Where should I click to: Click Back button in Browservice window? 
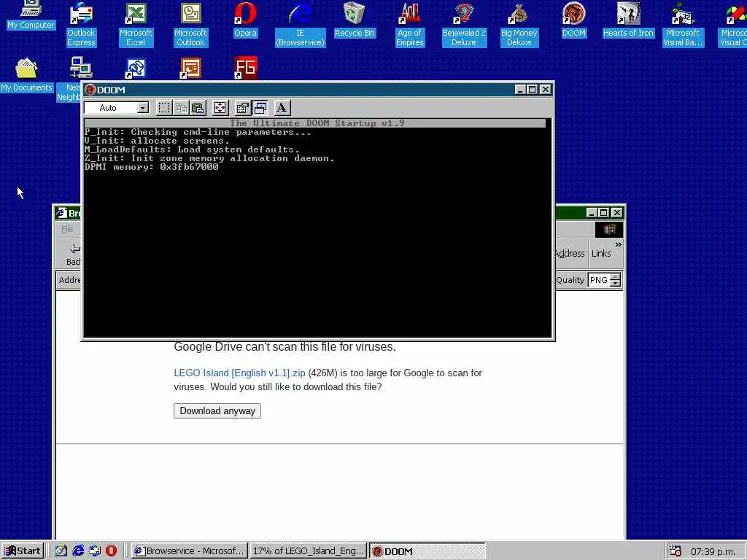(x=72, y=254)
